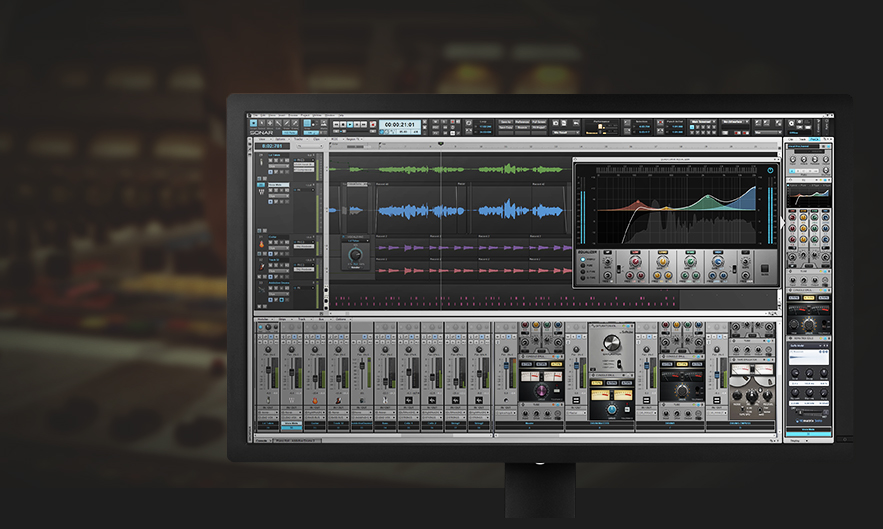Select the Erase tool in the tools module
Viewport: 883px width, 529px height.
[295, 123]
